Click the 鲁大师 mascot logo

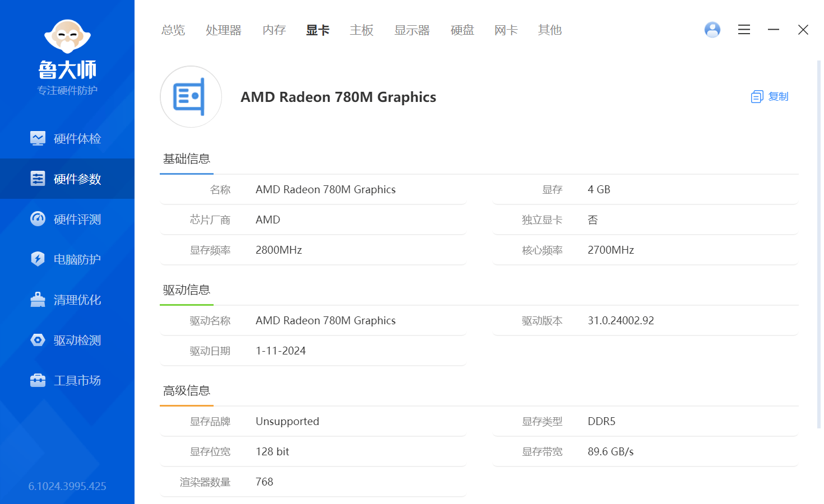coord(67,38)
